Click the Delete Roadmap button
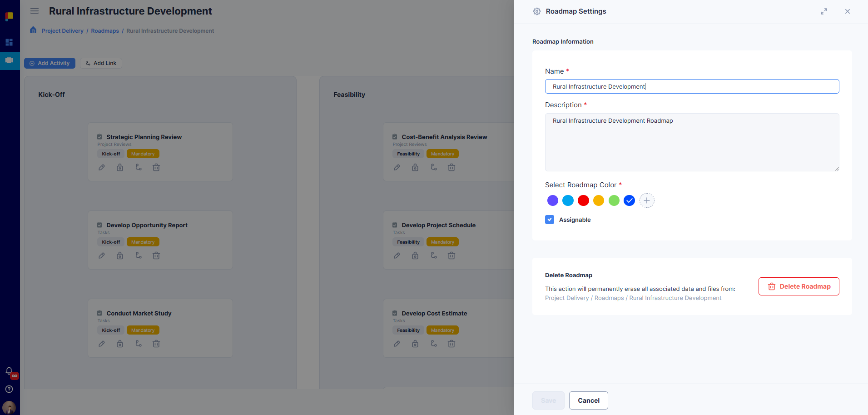 (x=799, y=286)
